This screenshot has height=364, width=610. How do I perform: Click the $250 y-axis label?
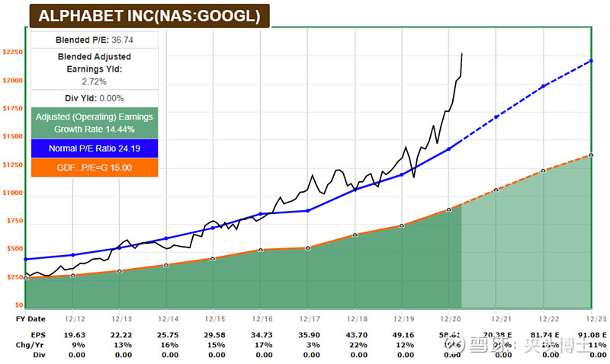point(14,277)
